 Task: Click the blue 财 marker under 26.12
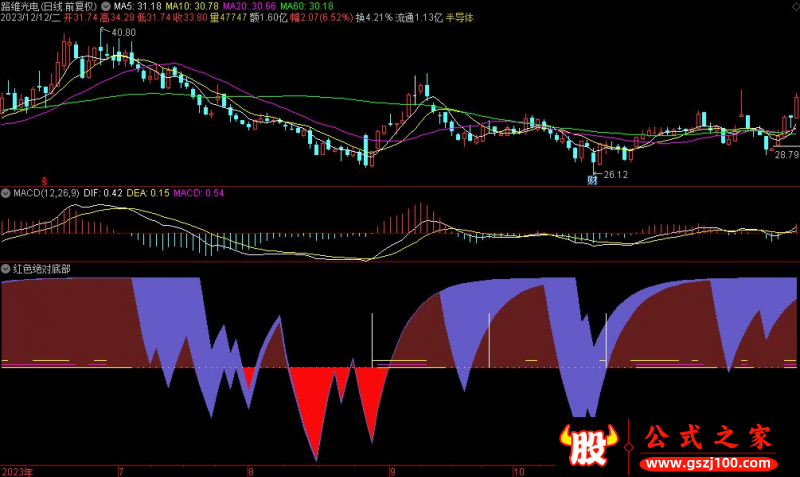592,181
